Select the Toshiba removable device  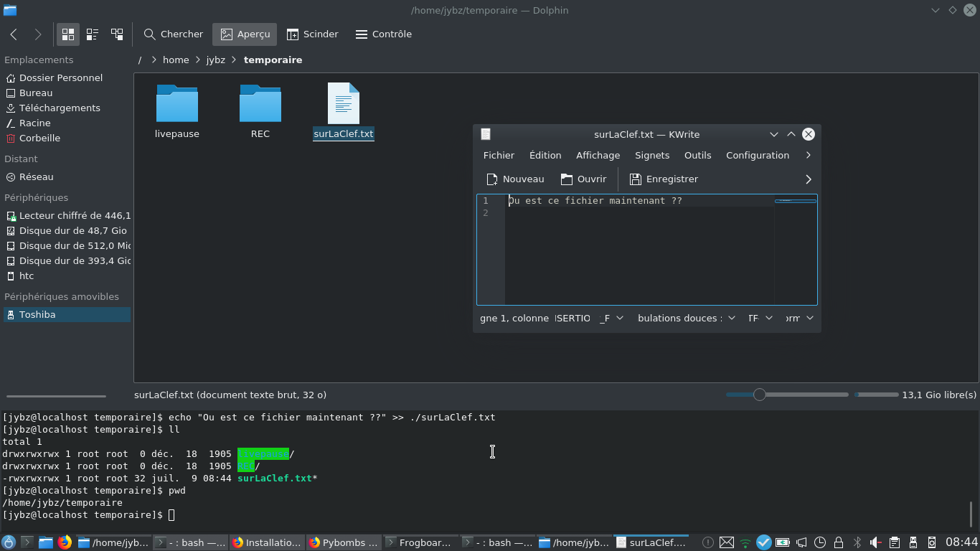coord(67,314)
